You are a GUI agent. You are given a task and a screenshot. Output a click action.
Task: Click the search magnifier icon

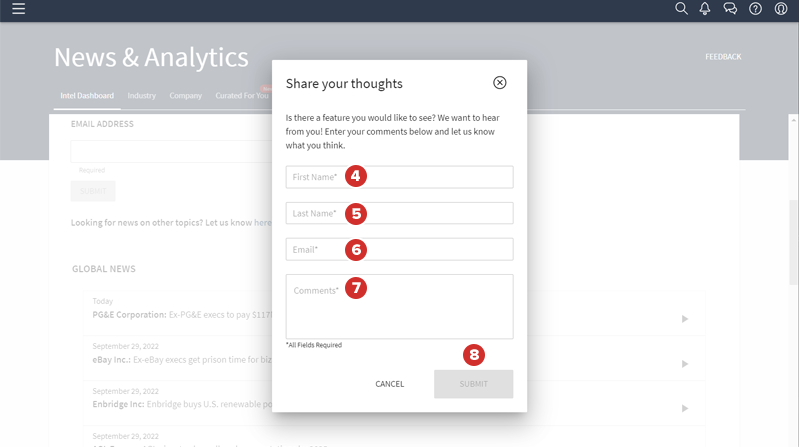(681, 9)
